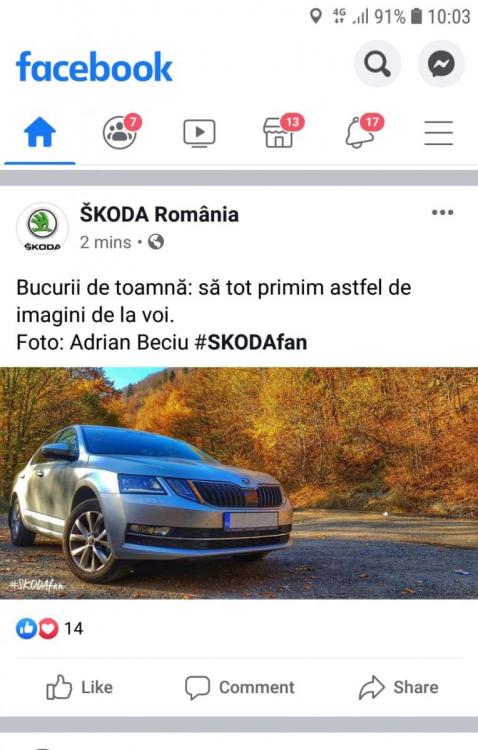478x750 pixels.
Task: Open Watch video tab
Action: point(200,132)
